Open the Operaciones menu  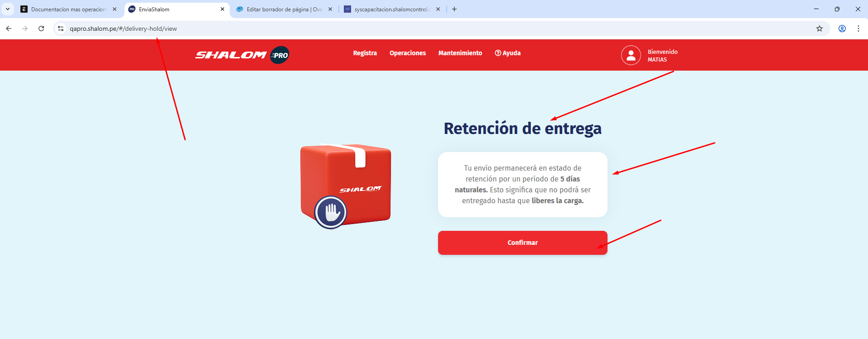(407, 53)
